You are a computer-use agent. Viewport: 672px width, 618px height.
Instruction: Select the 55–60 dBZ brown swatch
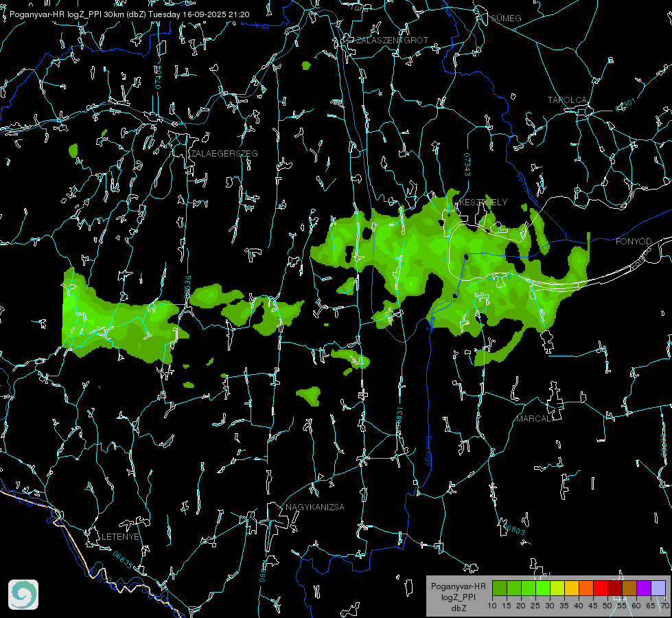click(x=629, y=588)
